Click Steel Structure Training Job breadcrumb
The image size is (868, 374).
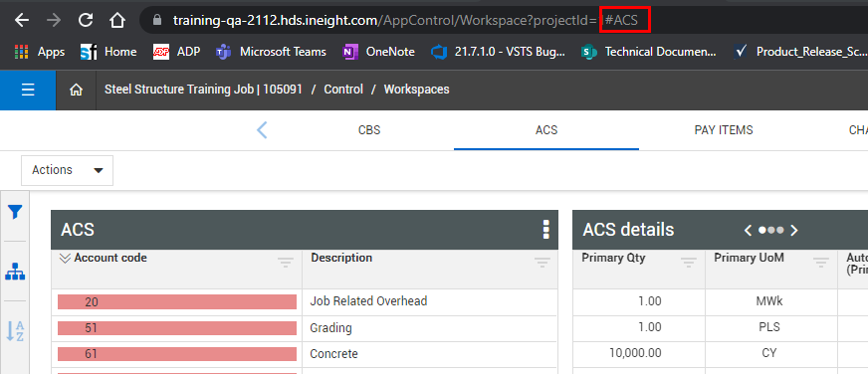tap(203, 90)
